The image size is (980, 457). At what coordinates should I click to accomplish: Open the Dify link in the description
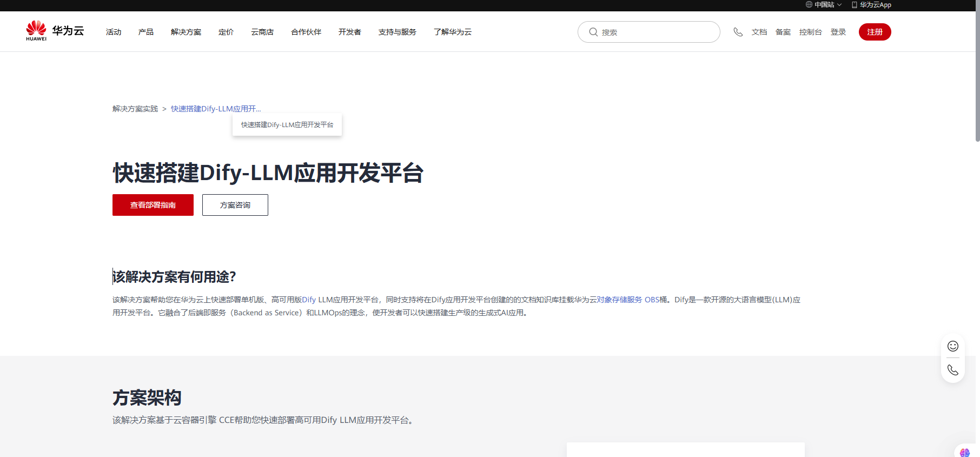click(309, 300)
